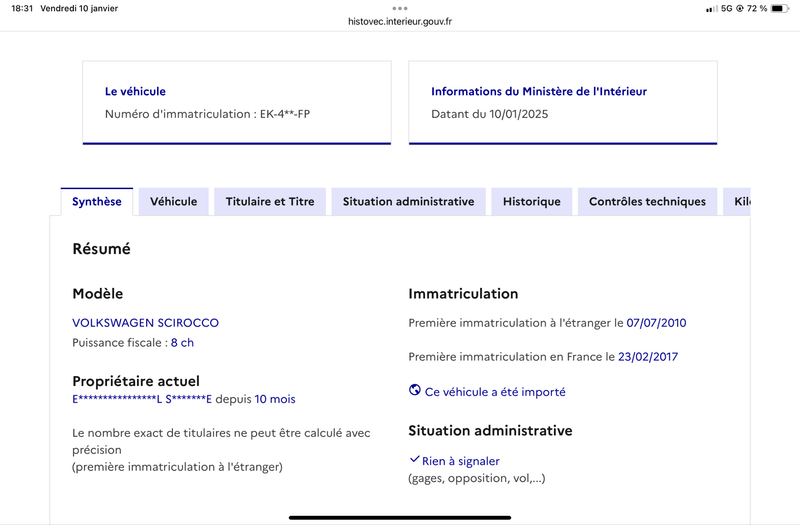The height and width of the screenshot is (525, 800).
Task: Tap the (gages, opposition, vol,...) note
Action: (477, 478)
